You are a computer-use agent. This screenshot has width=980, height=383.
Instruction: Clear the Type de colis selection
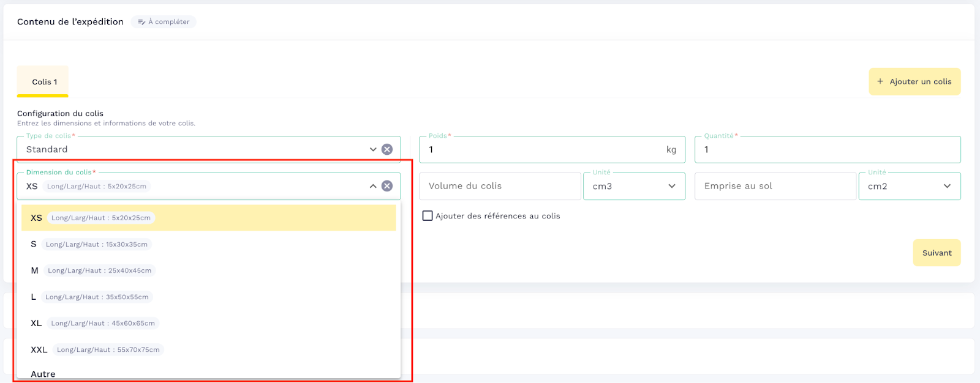coord(387,149)
